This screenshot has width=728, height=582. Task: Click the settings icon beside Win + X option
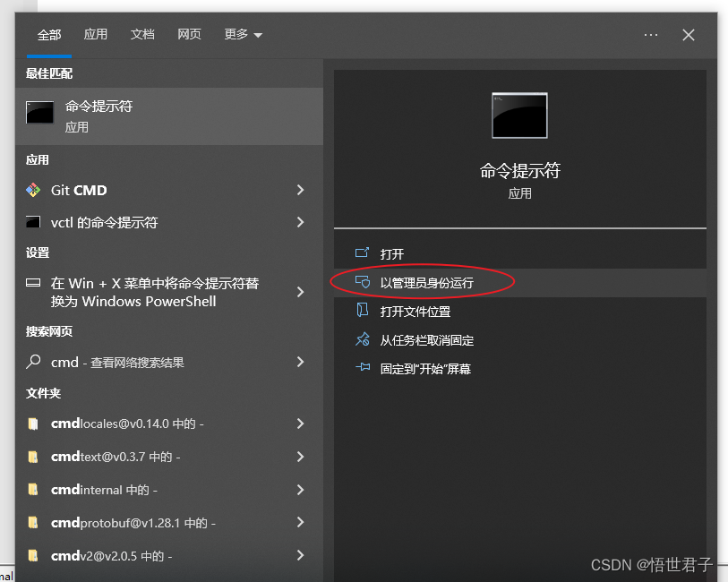33,283
